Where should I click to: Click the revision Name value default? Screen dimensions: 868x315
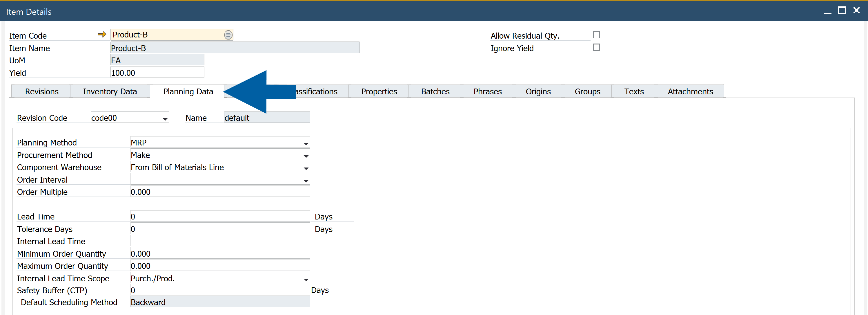267,118
